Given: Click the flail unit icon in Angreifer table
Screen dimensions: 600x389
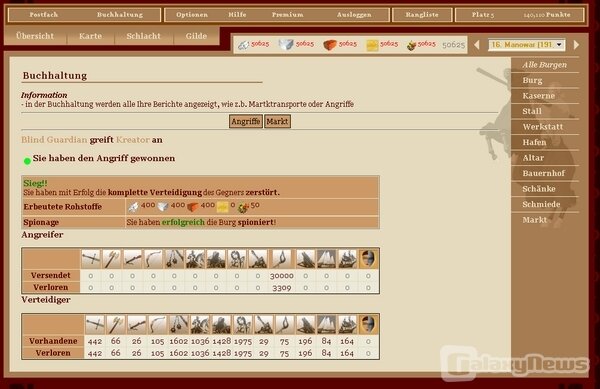Looking at the screenshot, I should [174, 259].
